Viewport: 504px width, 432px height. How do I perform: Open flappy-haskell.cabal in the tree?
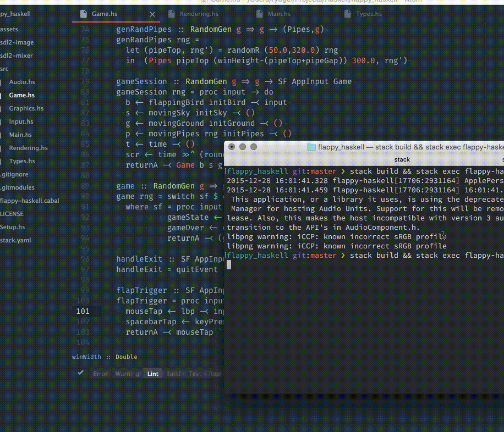(30, 201)
